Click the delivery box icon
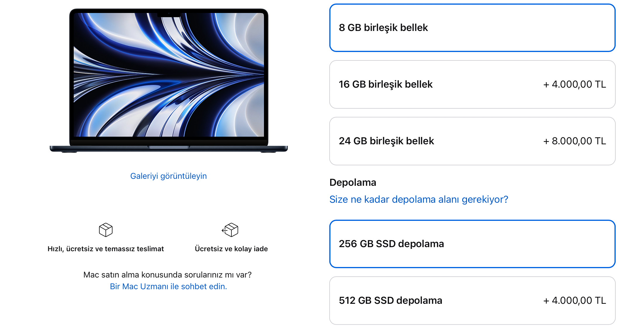The image size is (644, 326). click(106, 230)
